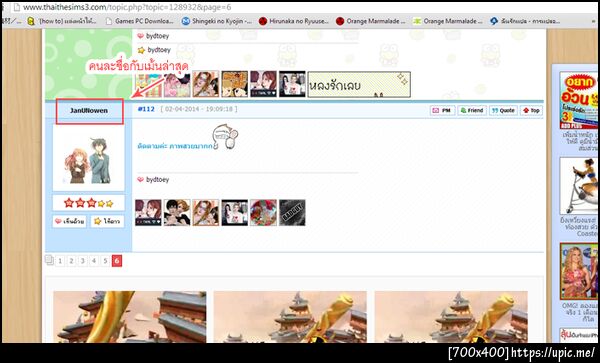Select the highlighted page 6 button

pos(117,261)
